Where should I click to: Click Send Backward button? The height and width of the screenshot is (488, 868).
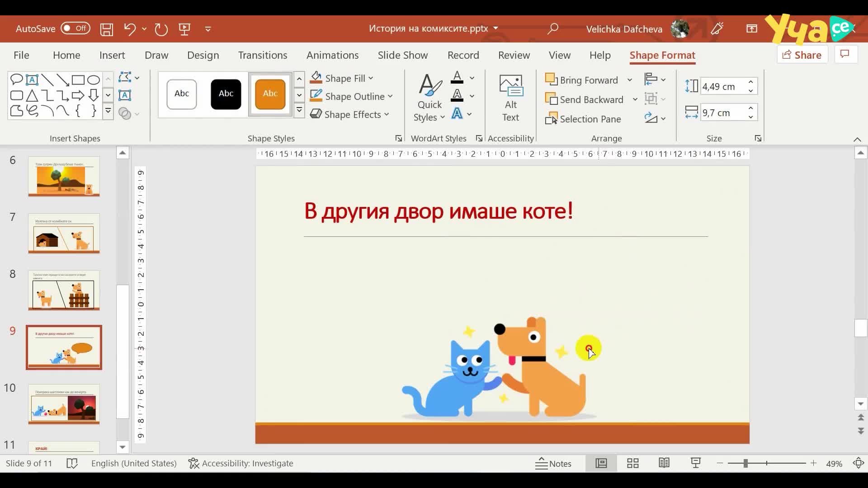(585, 99)
